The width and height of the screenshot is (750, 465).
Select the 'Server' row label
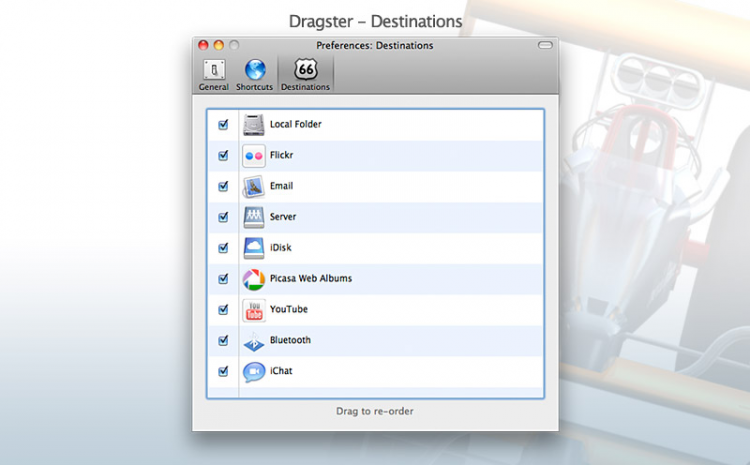click(x=283, y=217)
